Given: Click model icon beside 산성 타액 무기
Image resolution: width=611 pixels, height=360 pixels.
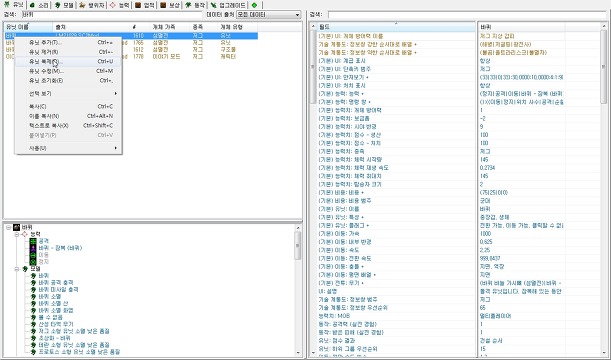Looking at the screenshot, I should tap(33, 324).
